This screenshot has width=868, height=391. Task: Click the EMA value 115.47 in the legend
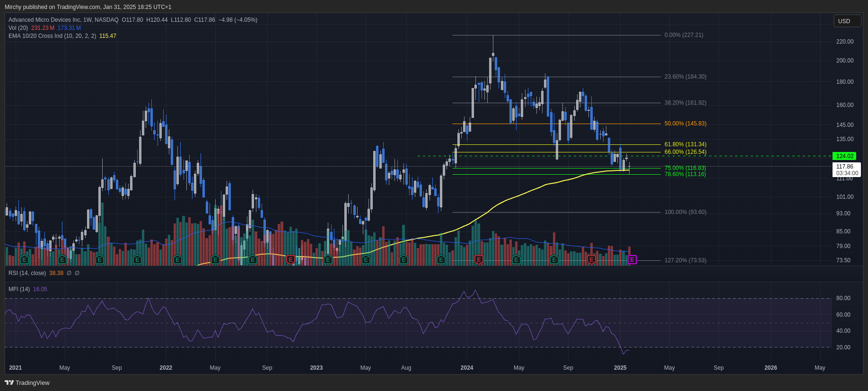(108, 36)
